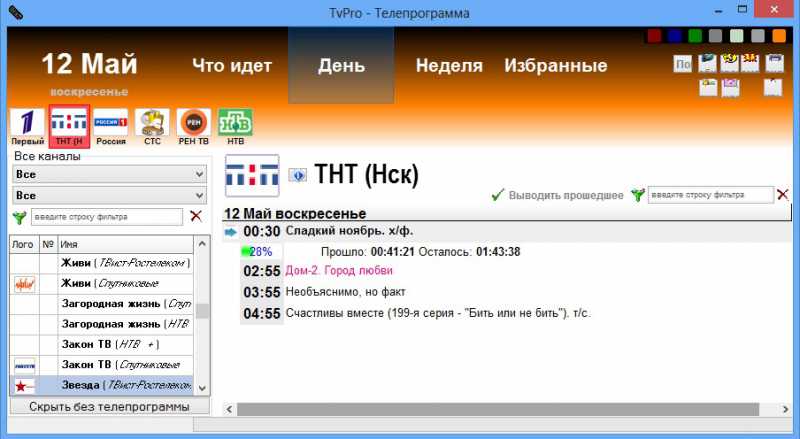This screenshot has width=800, height=439.
Task: Switch to the Неделя tab
Action: [449, 65]
